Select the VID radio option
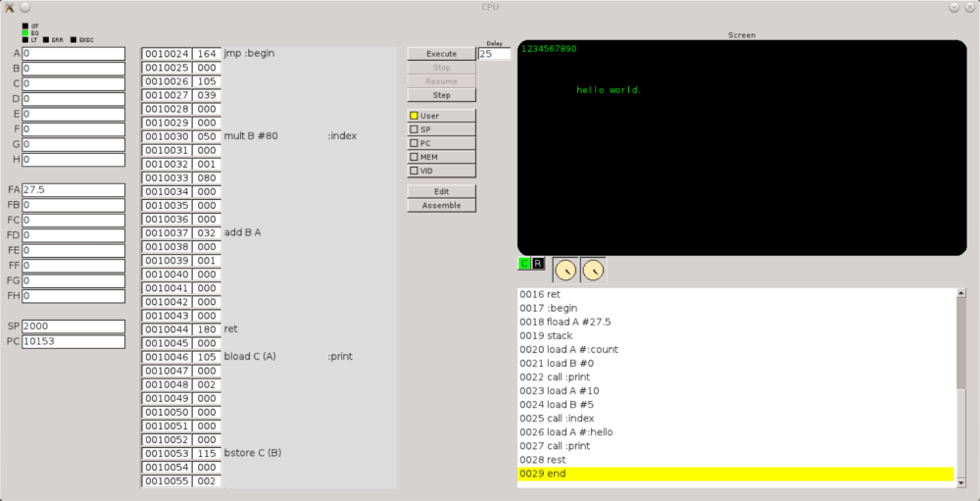The width and height of the screenshot is (980, 501). pyautogui.click(x=442, y=171)
